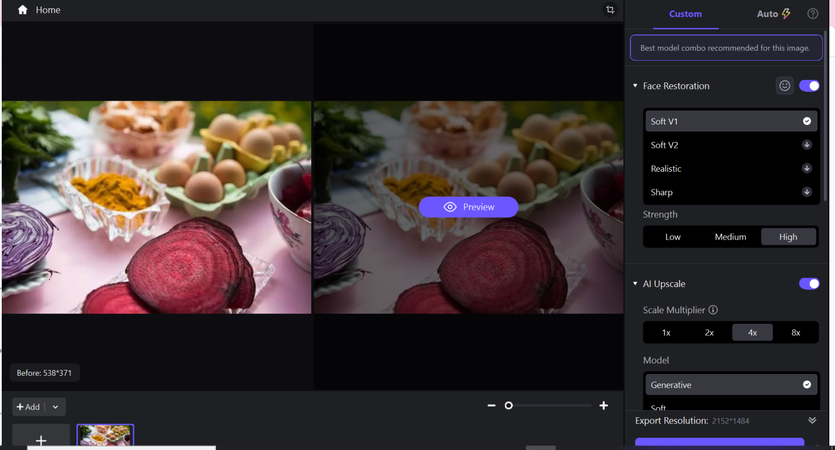The width and height of the screenshot is (835, 450).
Task: Zoom in with the plus icon
Action: pos(603,406)
